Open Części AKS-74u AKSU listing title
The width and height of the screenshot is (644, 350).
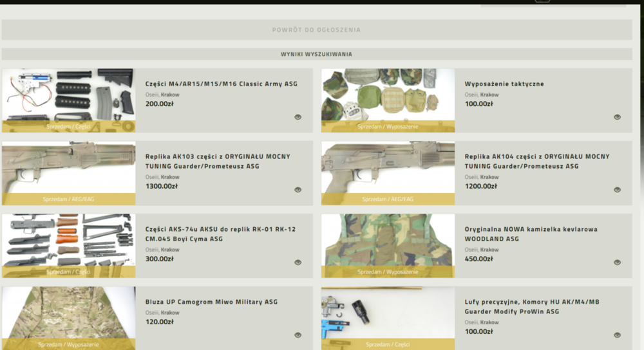click(220, 234)
